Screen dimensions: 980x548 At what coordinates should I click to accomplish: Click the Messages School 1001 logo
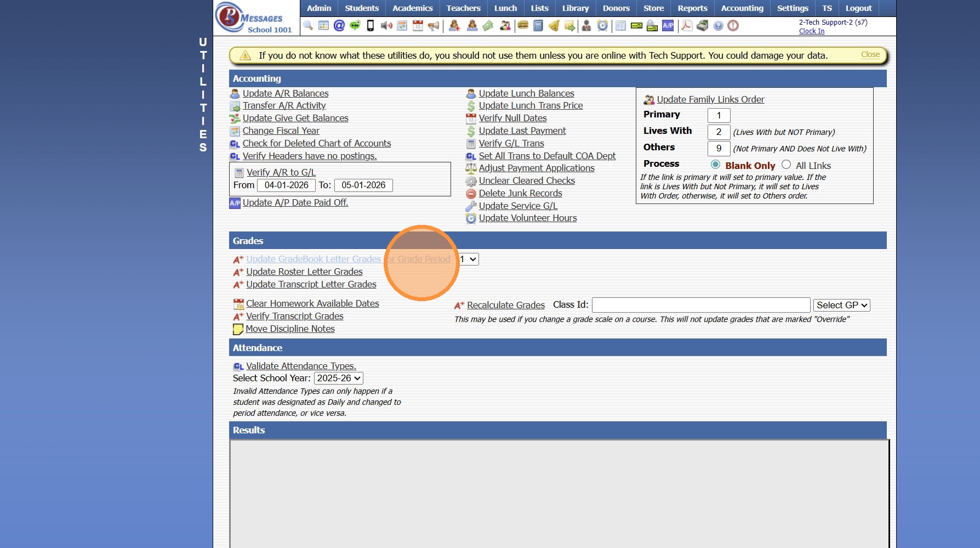255,18
